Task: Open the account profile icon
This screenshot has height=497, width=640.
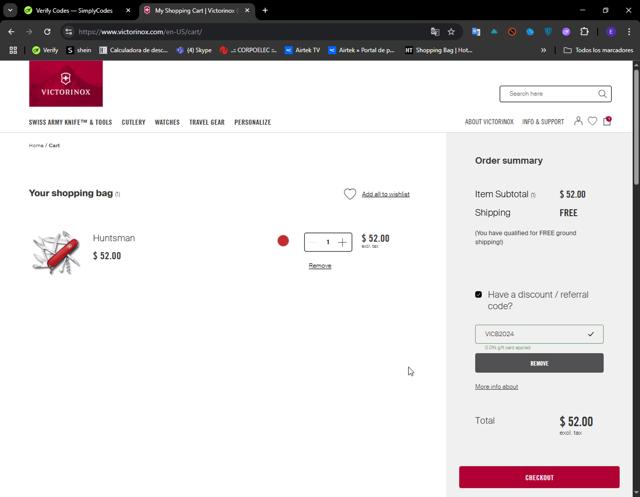Action: tap(578, 121)
